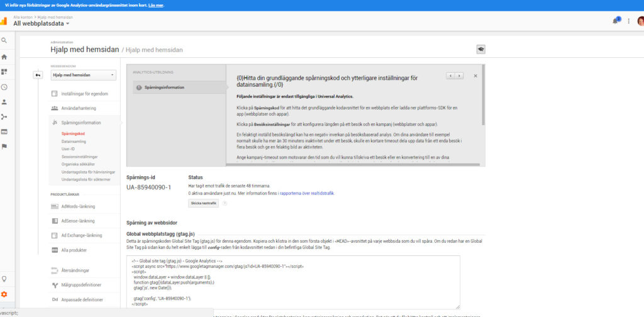Open Realtime reports clock icon
Screen dimensions: 644x317
tap(4, 87)
